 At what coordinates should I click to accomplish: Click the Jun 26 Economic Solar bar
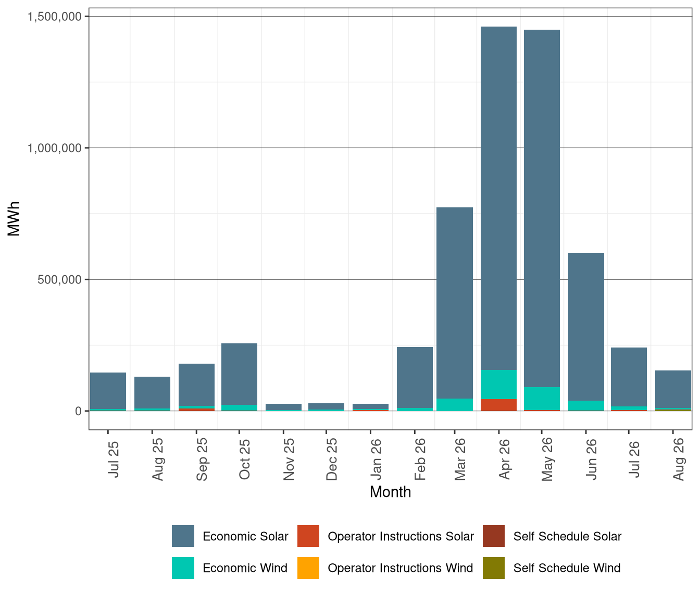586,327
